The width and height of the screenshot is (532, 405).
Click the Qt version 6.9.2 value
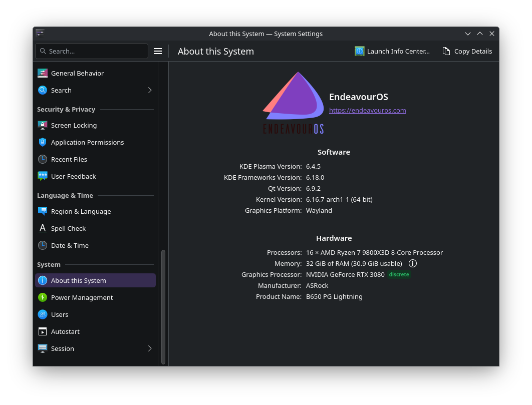point(313,188)
